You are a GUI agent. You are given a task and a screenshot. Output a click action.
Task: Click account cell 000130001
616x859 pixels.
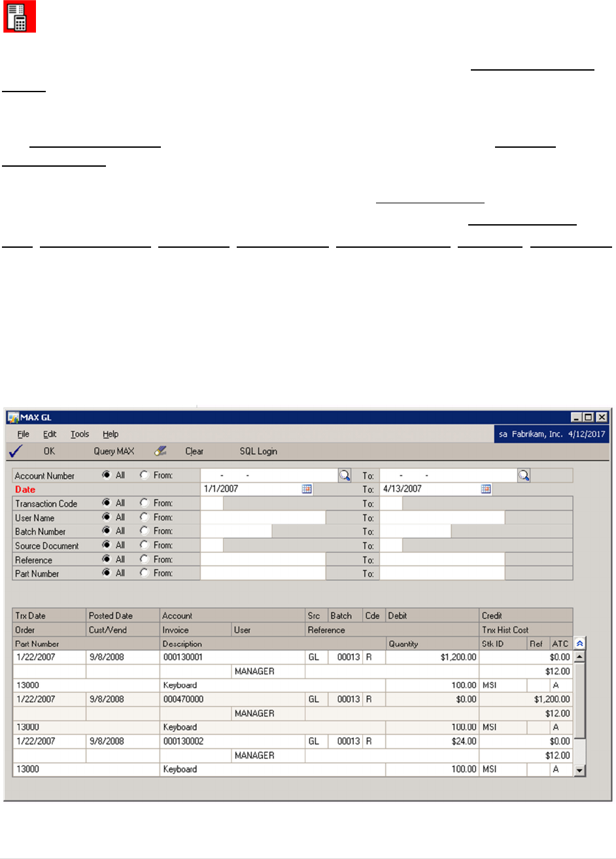(233, 657)
